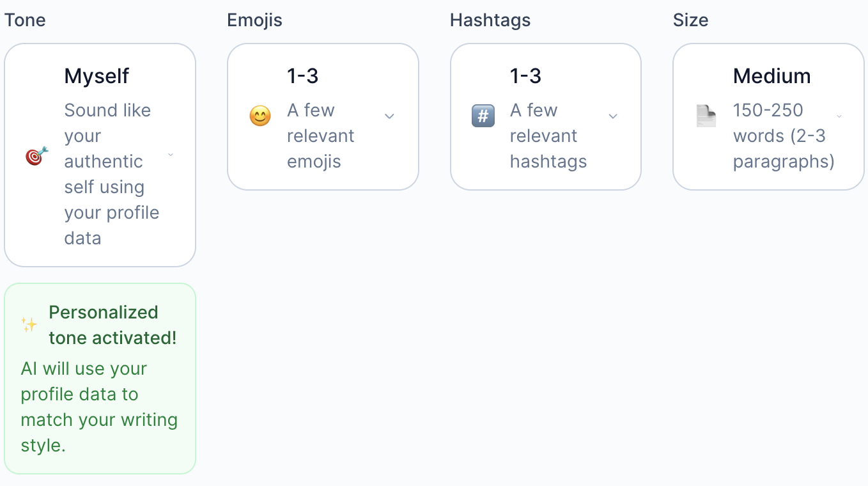Screen dimensions: 868x486
Task: Open the Size dropdown chevron arrow
Action: pyautogui.click(x=839, y=116)
